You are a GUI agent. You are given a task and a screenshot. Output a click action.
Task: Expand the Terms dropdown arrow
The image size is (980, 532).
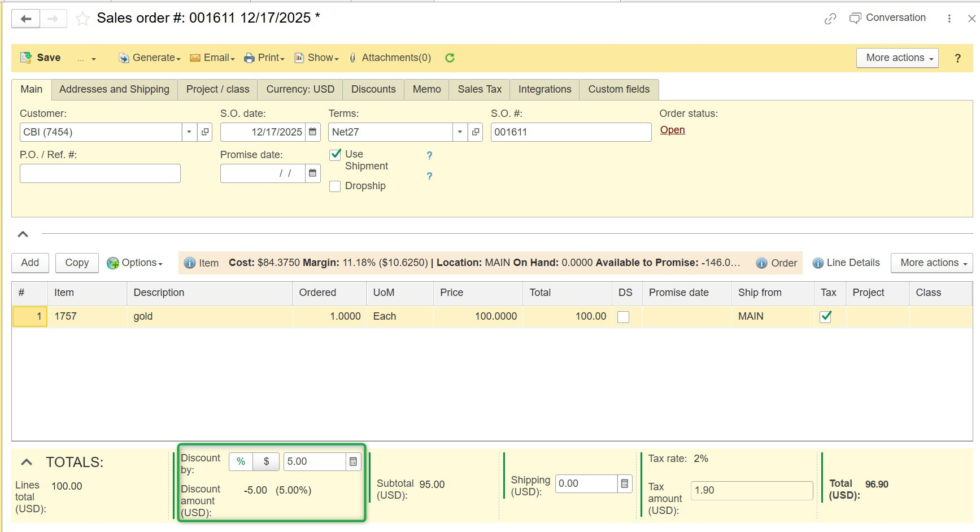coord(460,132)
